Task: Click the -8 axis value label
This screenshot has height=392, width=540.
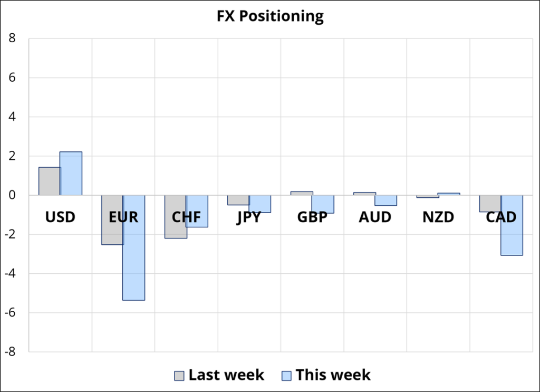Action: coord(9,352)
